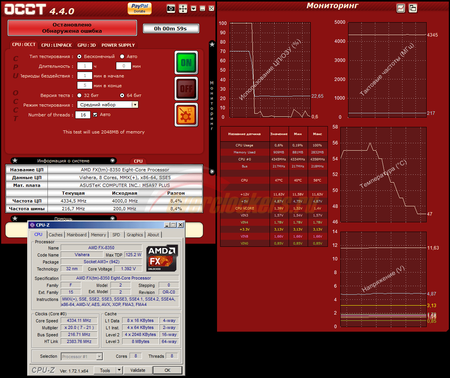Click the elapsed time display 0h 00m 59s
Screen dimensions: 450x378
[x=171, y=29]
